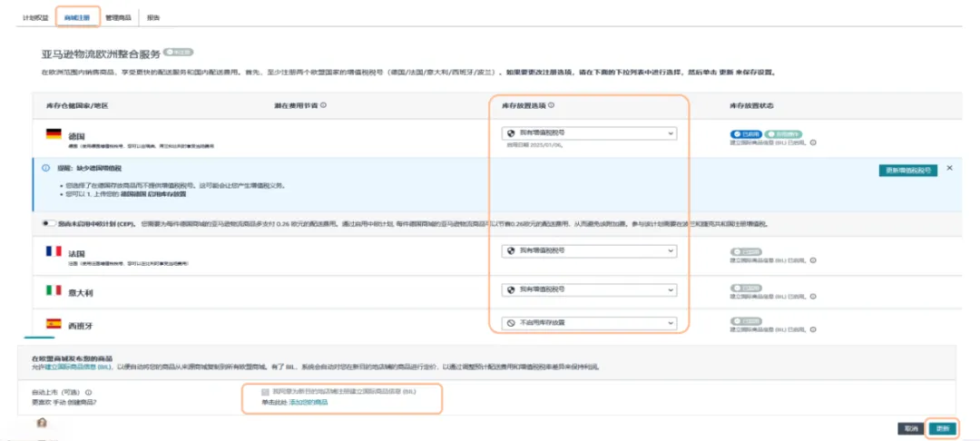Click Germany's green status badge

[782, 134]
